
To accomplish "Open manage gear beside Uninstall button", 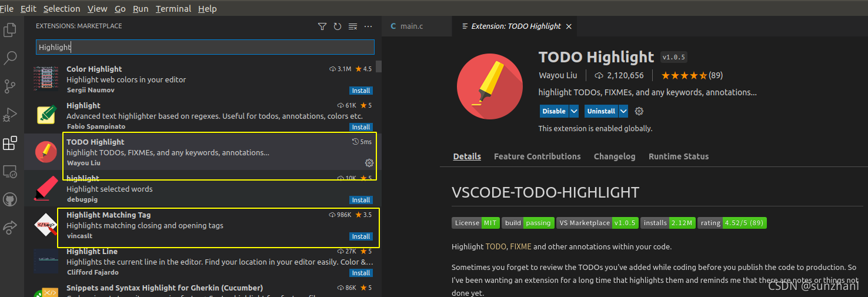I will click(x=640, y=111).
